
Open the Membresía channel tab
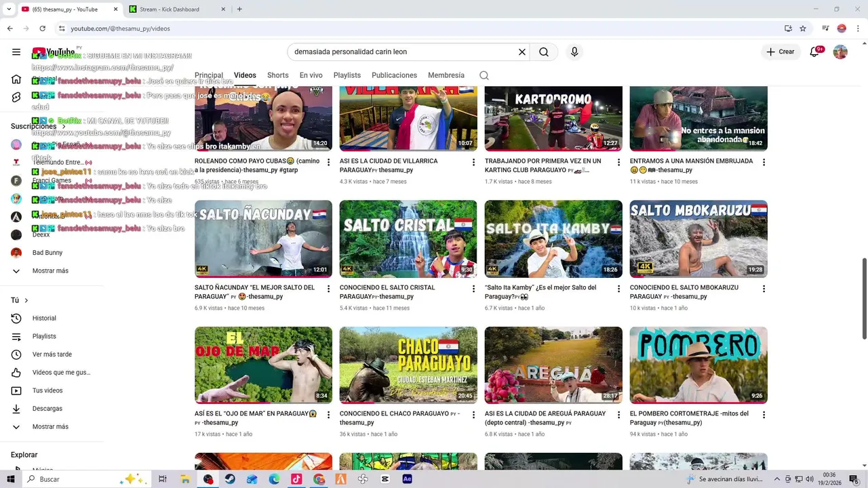(446, 75)
